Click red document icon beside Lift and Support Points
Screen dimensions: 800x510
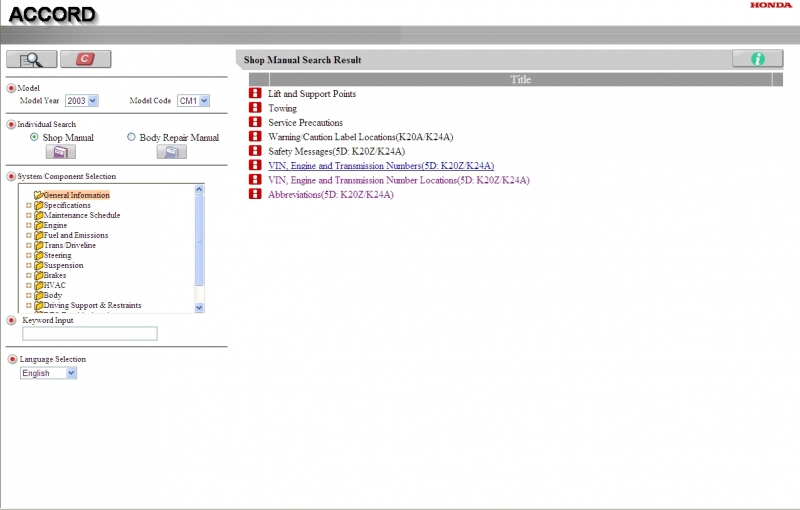pos(255,93)
